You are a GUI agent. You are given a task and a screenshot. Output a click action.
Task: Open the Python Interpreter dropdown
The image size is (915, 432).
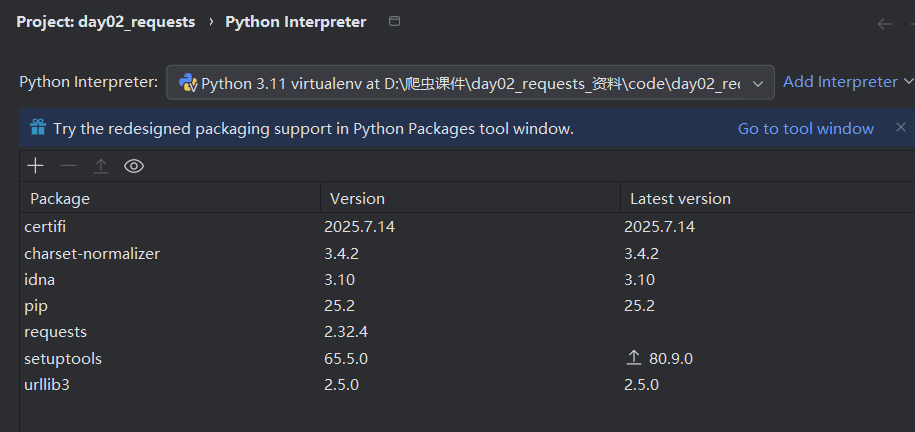(x=760, y=83)
